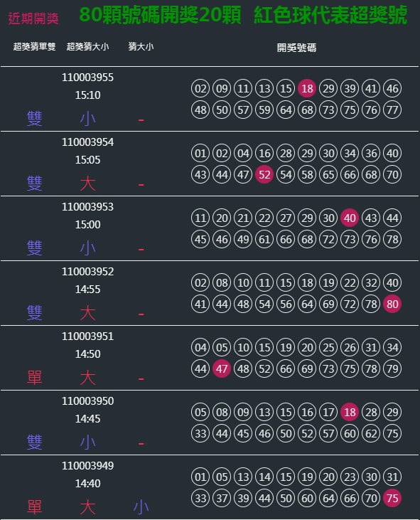The width and height of the screenshot is (420, 520).
Task: Click the 超獎猜單雙 column header
Action: 34,47
